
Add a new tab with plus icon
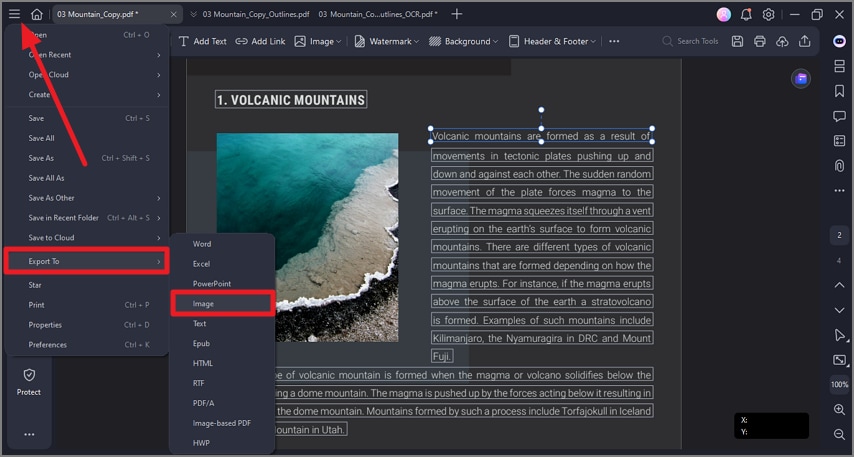(457, 14)
